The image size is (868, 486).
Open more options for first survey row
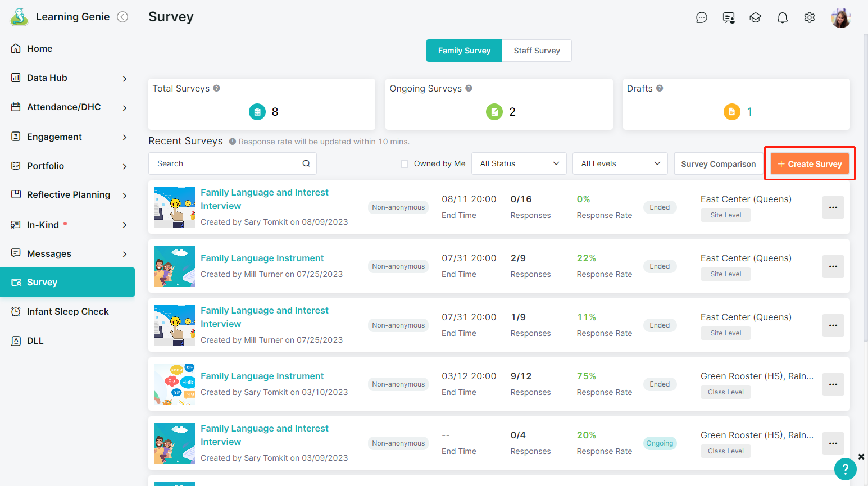(x=833, y=207)
